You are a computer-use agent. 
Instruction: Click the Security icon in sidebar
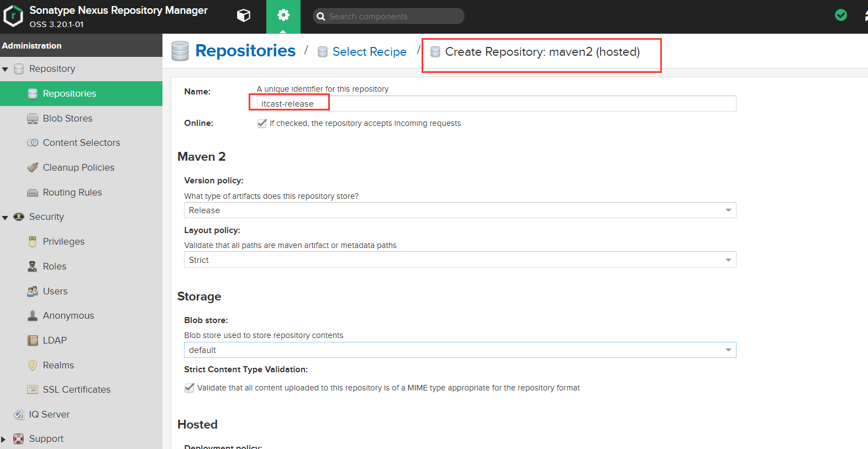point(19,216)
